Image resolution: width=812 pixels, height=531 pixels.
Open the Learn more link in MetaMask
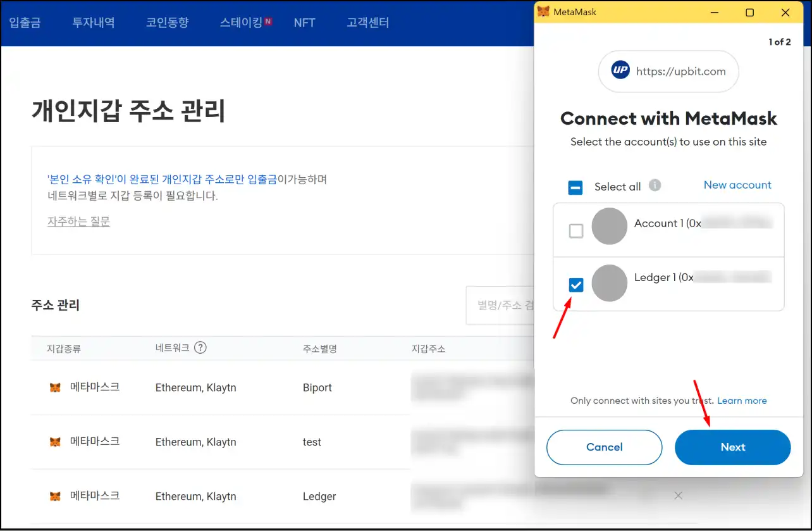click(x=742, y=401)
